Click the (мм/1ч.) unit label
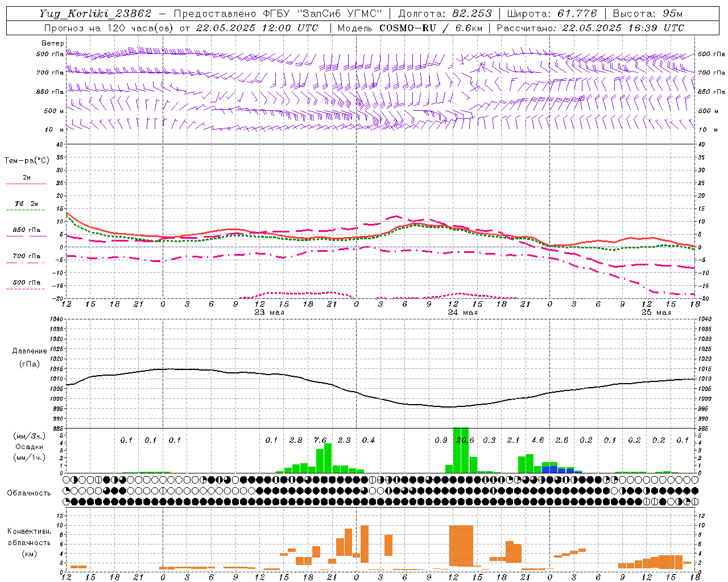The width and height of the screenshot is (728, 582). (30, 458)
